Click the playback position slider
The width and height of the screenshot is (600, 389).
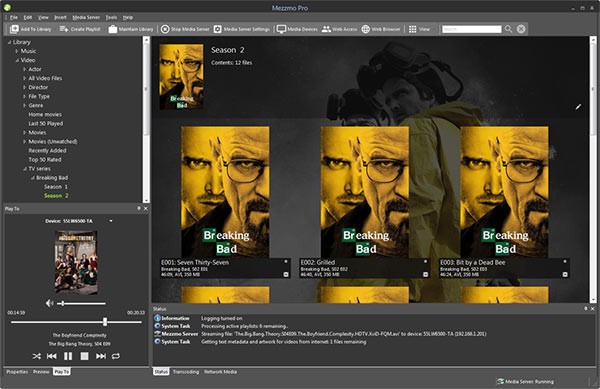[x=76, y=322]
